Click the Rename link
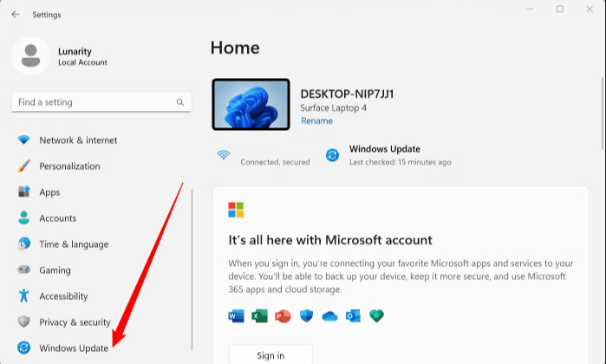606x364 pixels. pyautogui.click(x=317, y=121)
